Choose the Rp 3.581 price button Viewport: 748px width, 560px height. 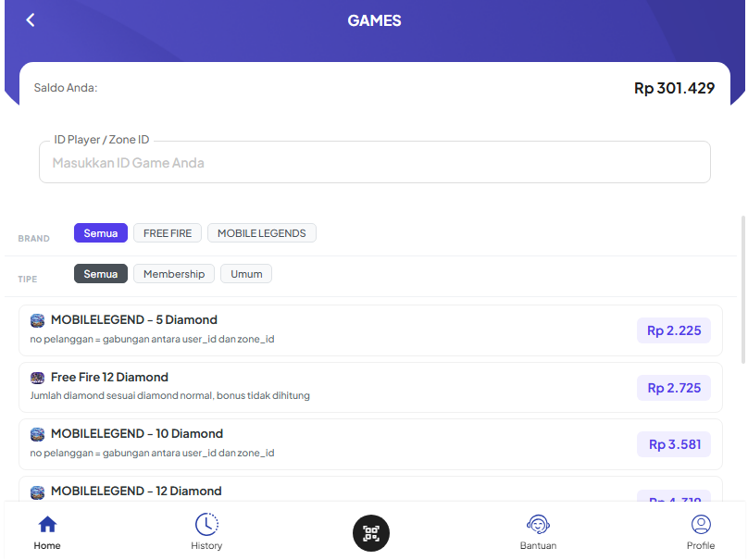(x=673, y=444)
